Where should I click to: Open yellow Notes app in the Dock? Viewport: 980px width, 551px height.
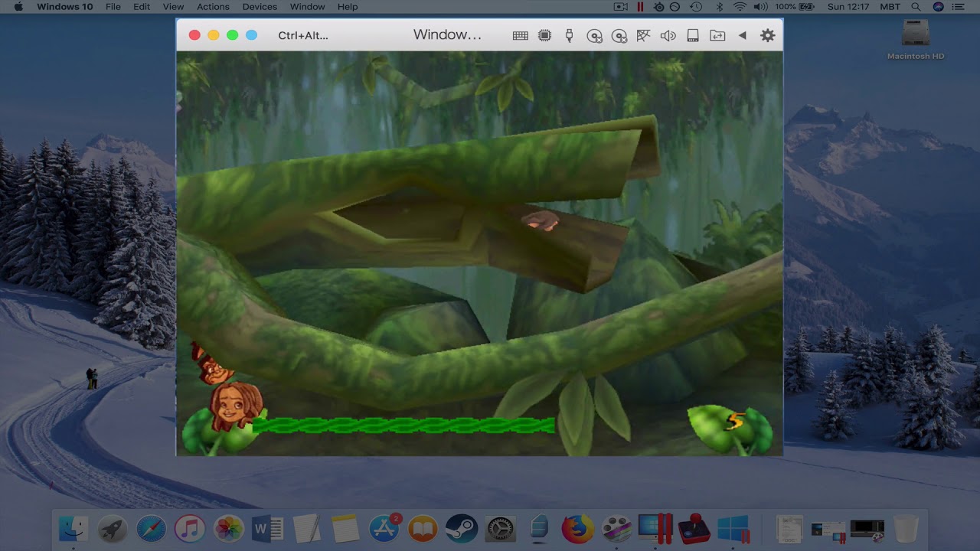tap(345, 529)
